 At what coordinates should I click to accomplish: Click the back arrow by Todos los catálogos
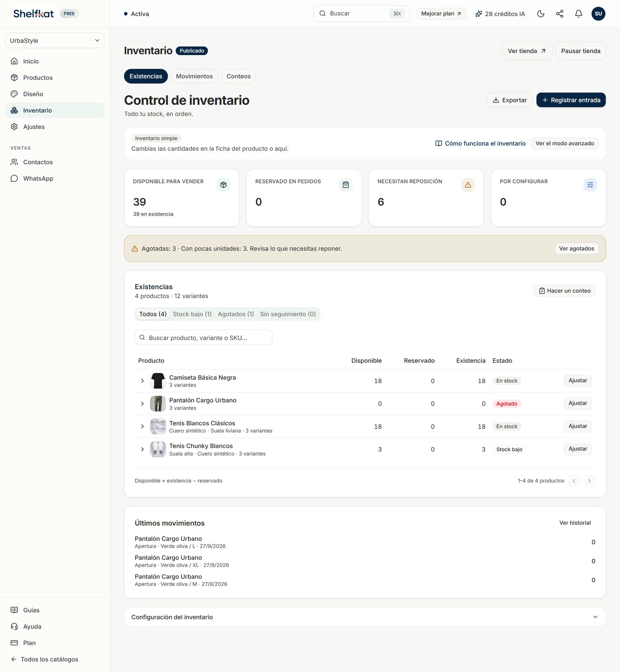coord(14,659)
